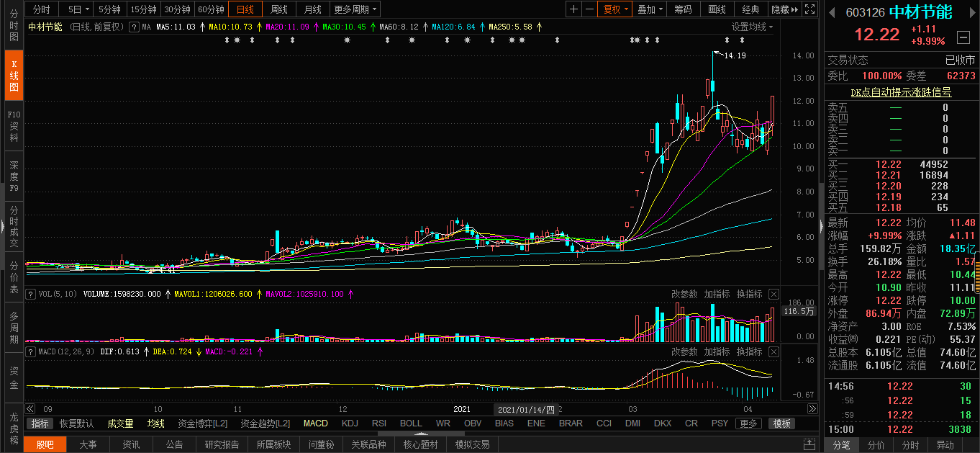Open the 研究报告 bottom tab
The height and width of the screenshot is (453, 980).
click(x=222, y=445)
